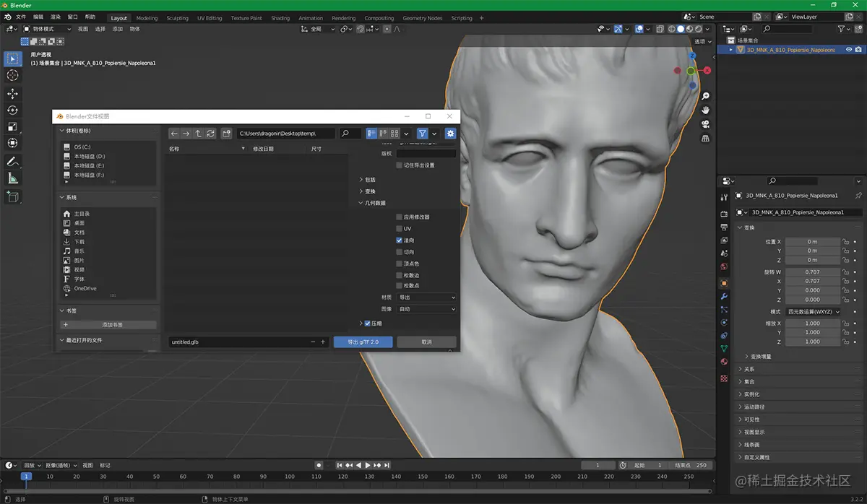Expand the 包括 export section
Image resolution: width=867 pixels, height=504 pixels.
click(370, 180)
